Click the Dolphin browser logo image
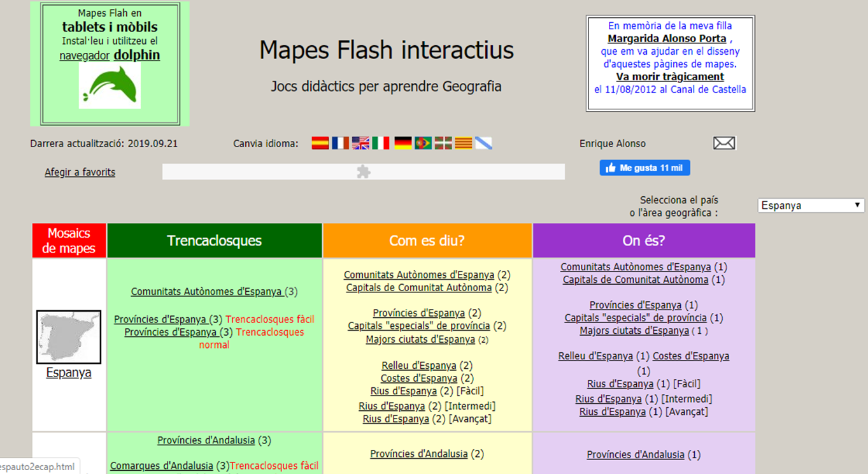 pyautogui.click(x=110, y=85)
